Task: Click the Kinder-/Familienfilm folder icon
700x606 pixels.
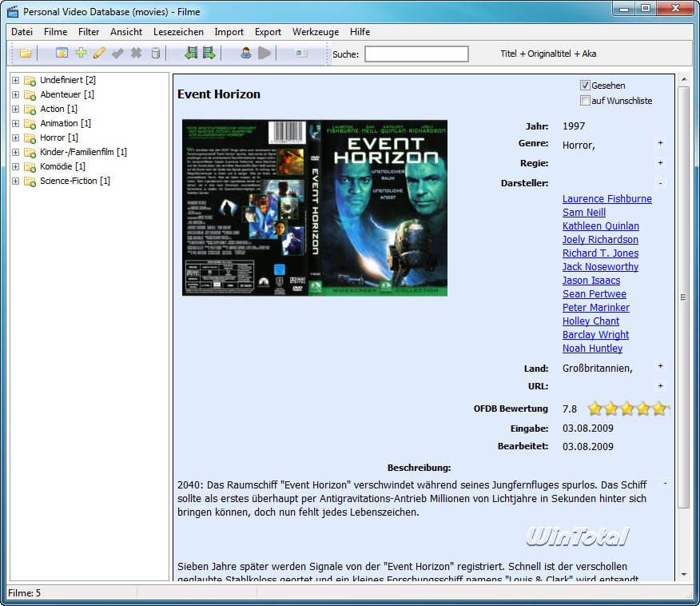Action: click(x=30, y=152)
